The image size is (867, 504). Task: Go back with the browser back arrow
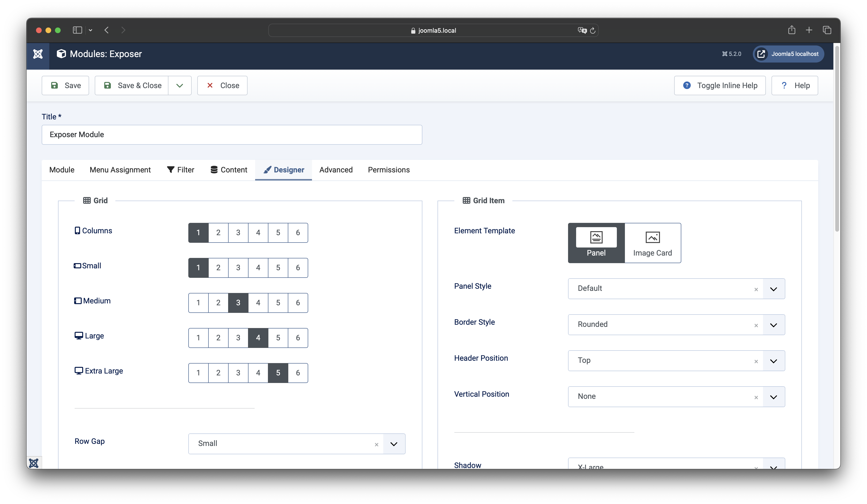[x=107, y=30]
